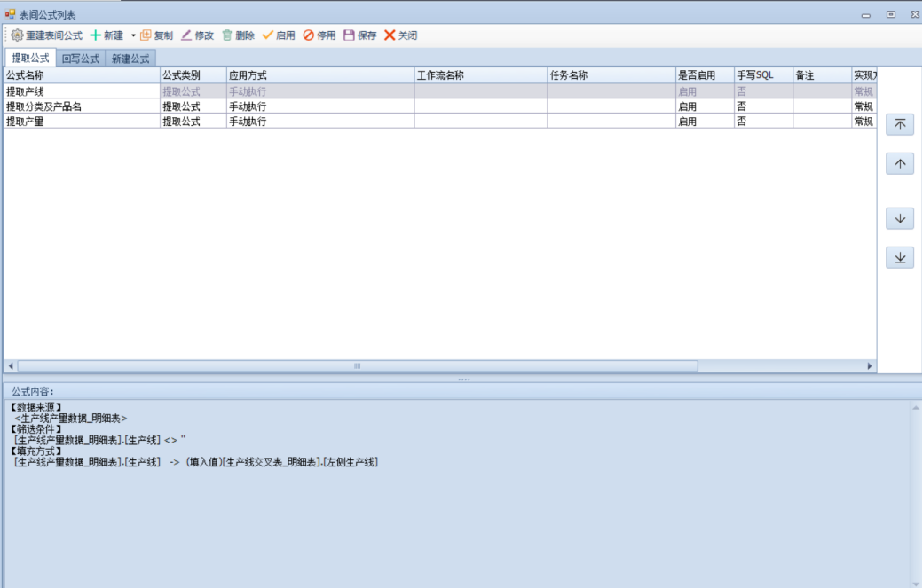
Task: Move row to top with arrow button
Action: pos(900,125)
